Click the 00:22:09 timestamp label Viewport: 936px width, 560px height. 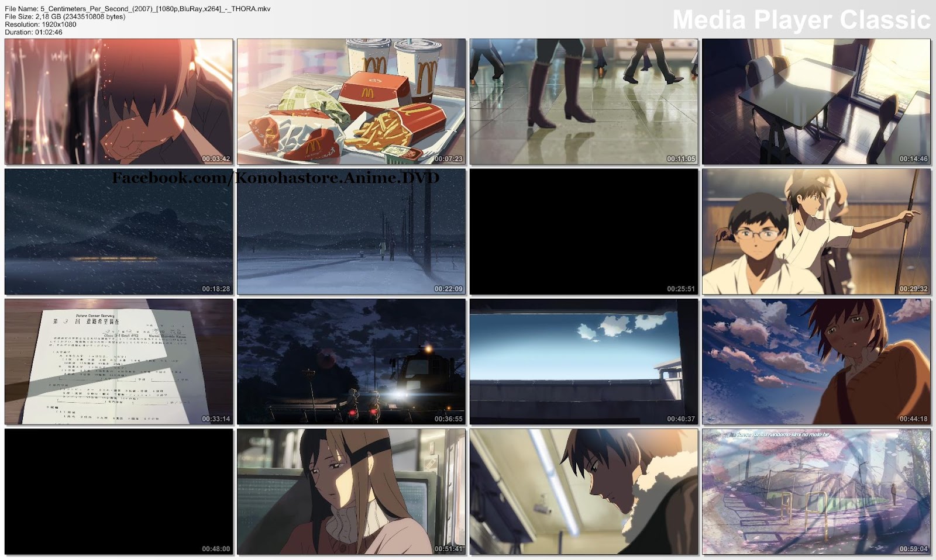[448, 289]
